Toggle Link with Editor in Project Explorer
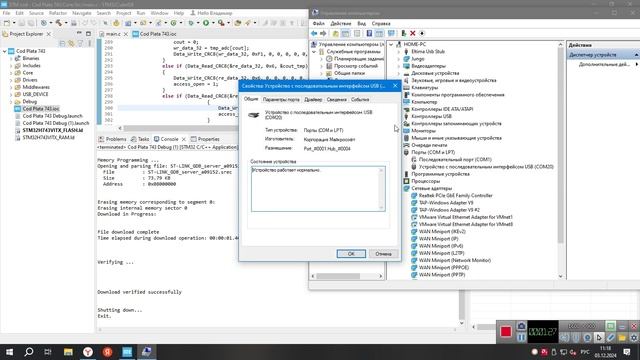Screen dimensions: 640x360 (71, 43)
